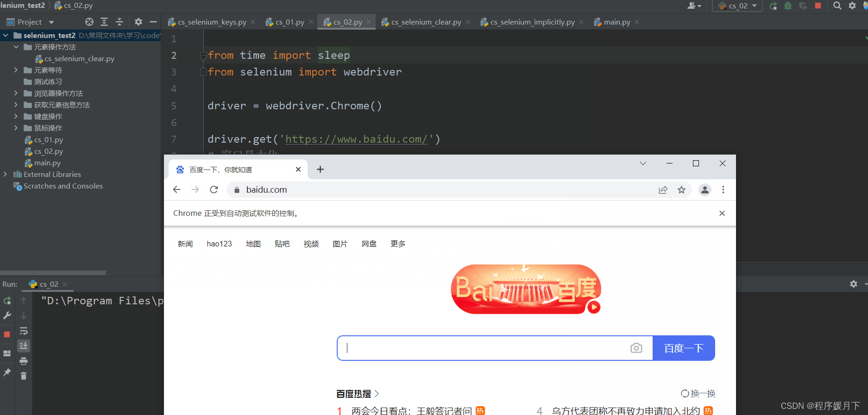The height and width of the screenshot is (415, 868).
Task: Hide the Project panel with minus icon
Action: click(153, 22)
